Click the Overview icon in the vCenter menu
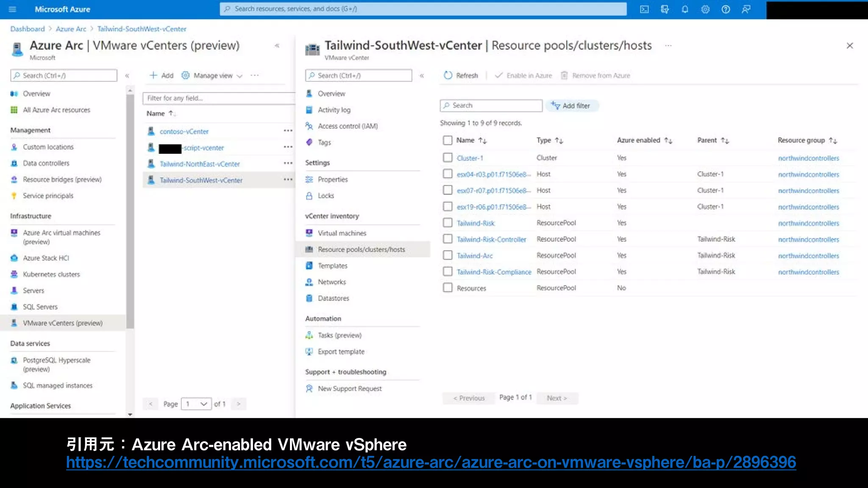The image size is (868, 488). 309,94
